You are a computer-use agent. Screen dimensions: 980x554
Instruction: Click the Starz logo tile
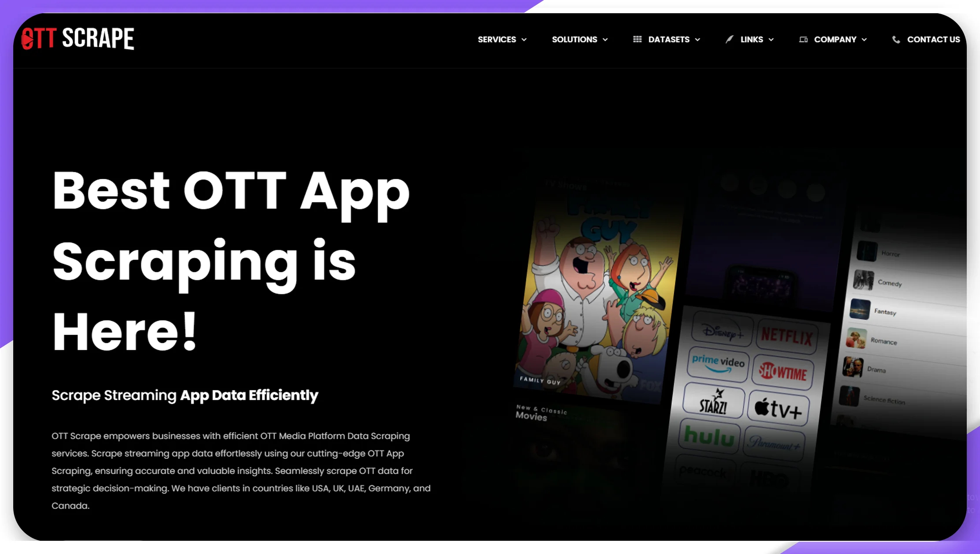(714, 401)
